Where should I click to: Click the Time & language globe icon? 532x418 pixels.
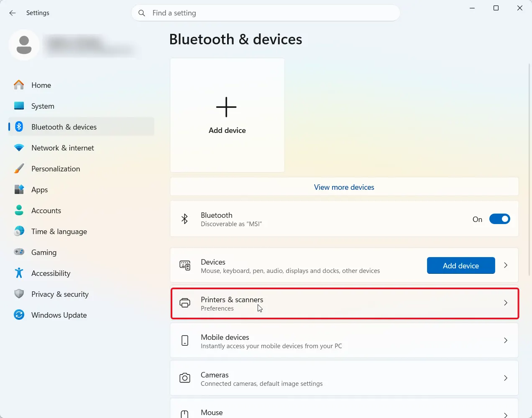click(19, 231)
